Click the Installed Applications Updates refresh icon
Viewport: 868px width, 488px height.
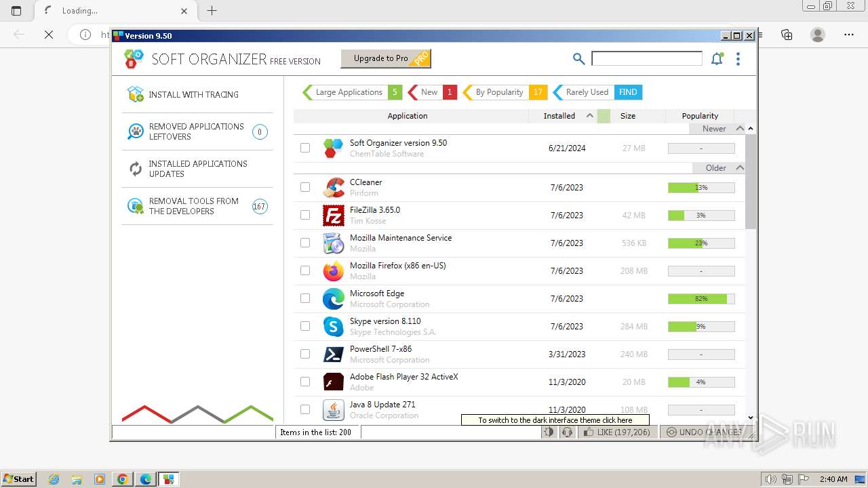tap(136, 169)
